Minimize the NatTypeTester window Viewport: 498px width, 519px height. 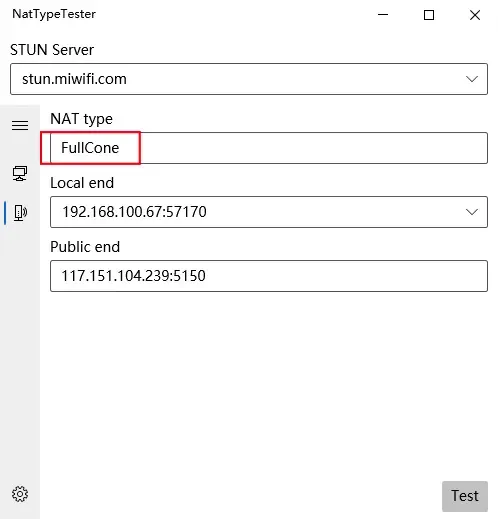click(x=383, y=15)
